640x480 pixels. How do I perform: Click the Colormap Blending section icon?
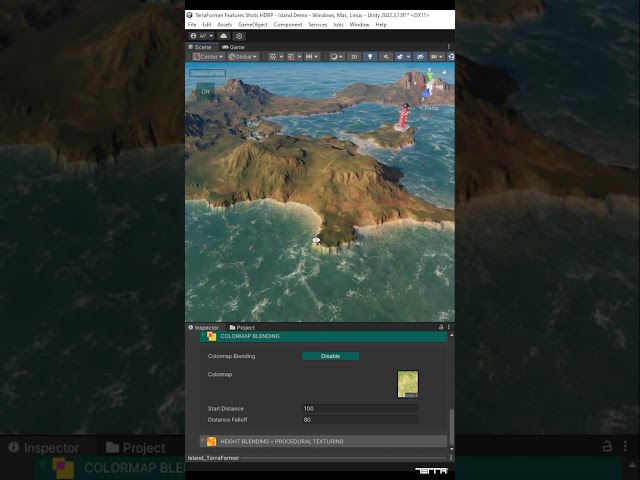click(x=211, y=336)
